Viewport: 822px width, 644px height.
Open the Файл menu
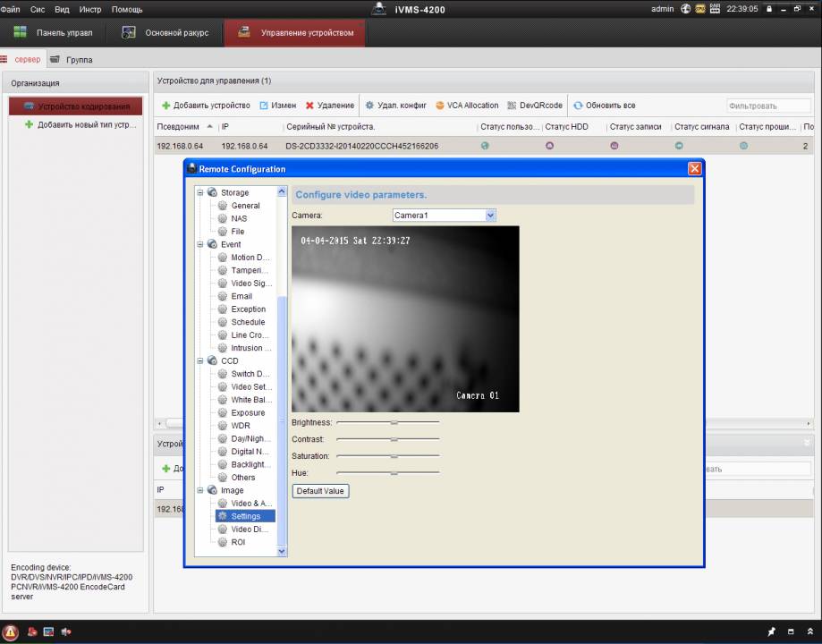coord(10,10)
